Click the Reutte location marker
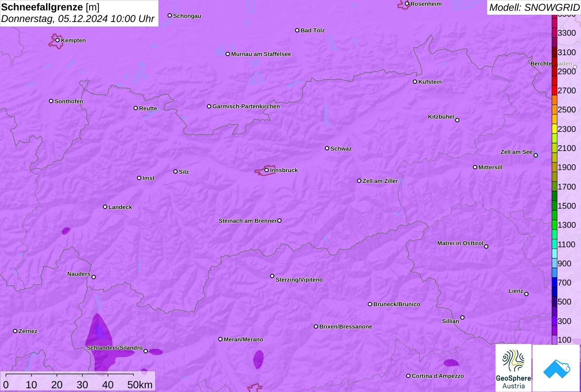The image size is (581, 392). 136,108
